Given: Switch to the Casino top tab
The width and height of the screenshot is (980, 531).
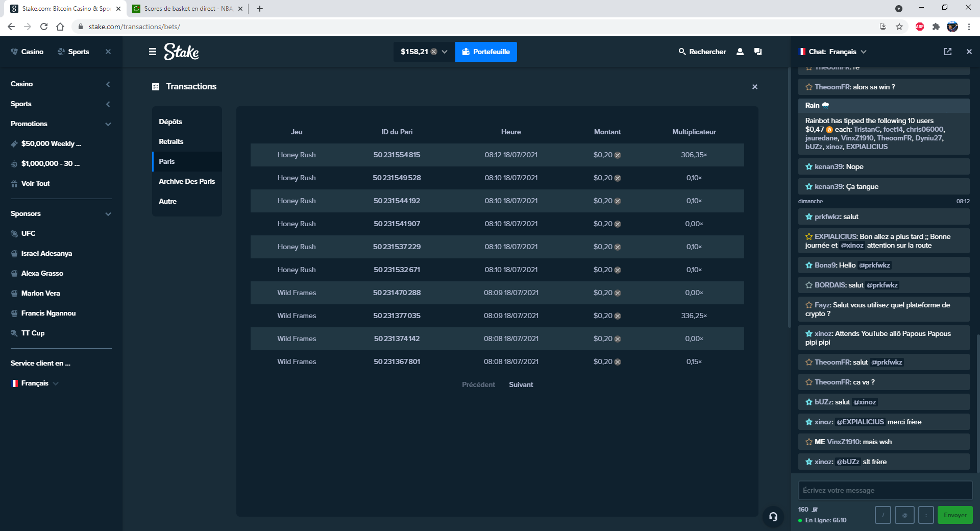Looking at the screenshot, I should (27, 52).
